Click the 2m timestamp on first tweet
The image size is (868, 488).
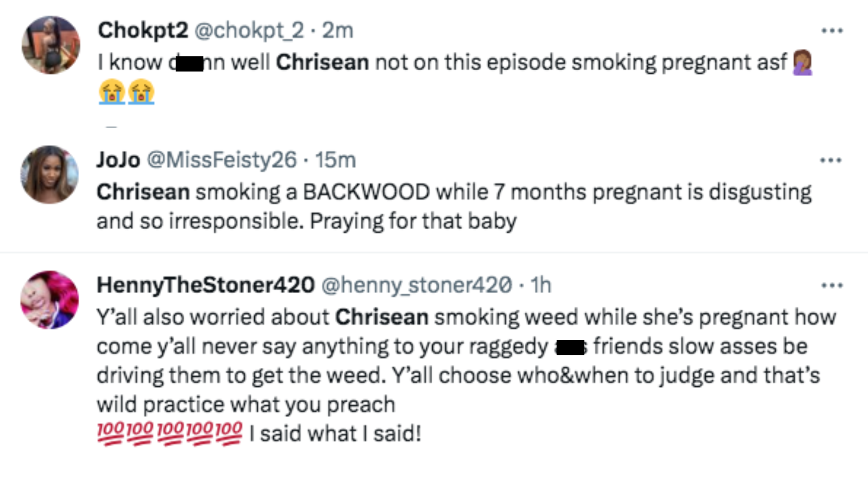(337, 30)
